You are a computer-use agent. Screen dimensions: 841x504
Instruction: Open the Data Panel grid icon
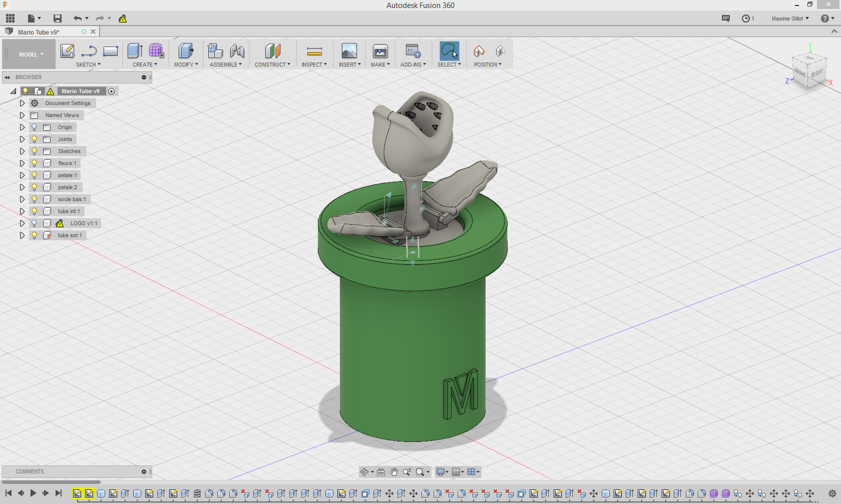click(10, 19)
